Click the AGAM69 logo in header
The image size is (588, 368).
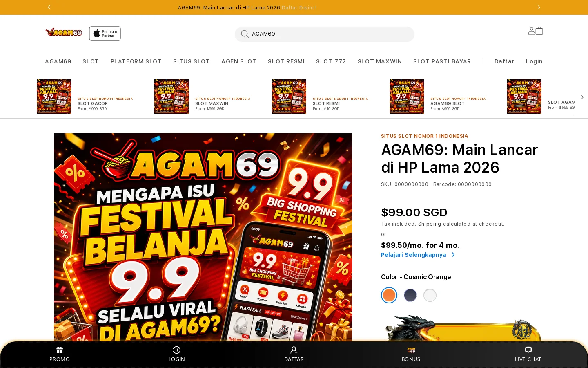[64, 32]
